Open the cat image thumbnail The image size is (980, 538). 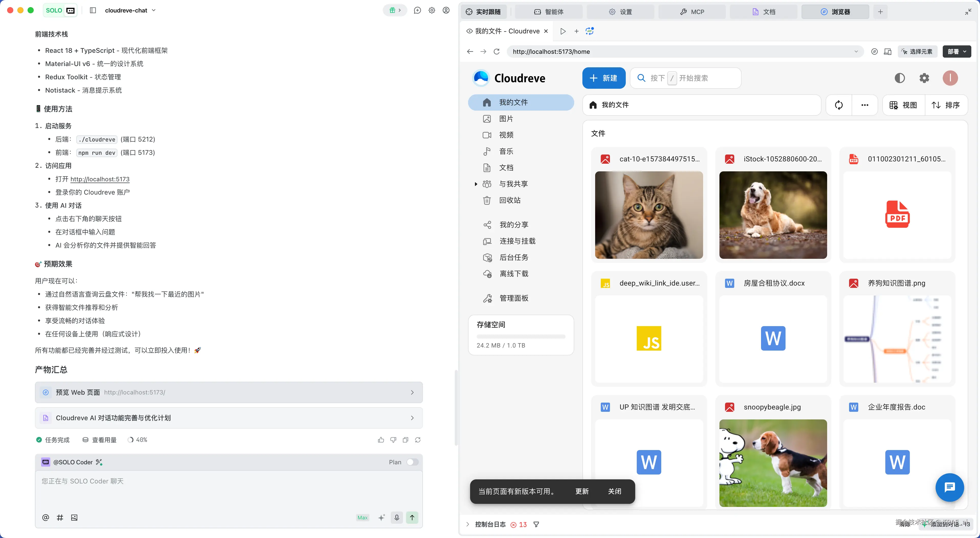(x=649, y=215)
